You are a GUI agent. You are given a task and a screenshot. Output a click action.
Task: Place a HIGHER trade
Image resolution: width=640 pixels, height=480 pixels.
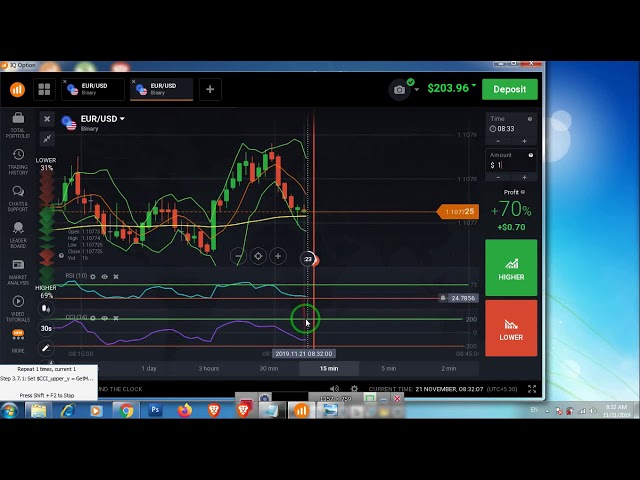[x=511, y=268]
